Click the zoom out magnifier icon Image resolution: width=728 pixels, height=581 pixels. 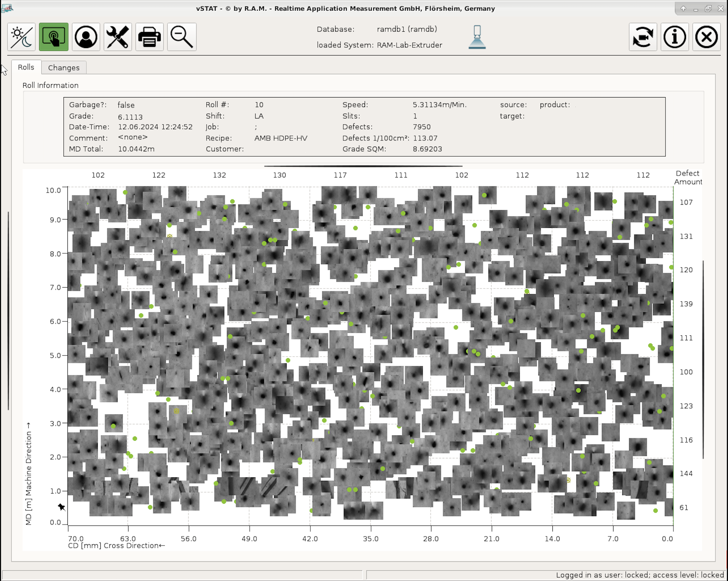[182, 37]
